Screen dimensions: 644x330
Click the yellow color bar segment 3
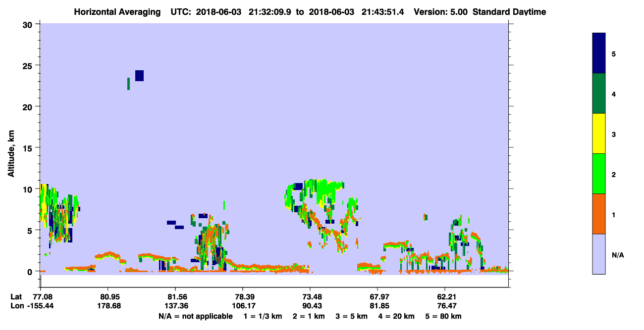599,134
